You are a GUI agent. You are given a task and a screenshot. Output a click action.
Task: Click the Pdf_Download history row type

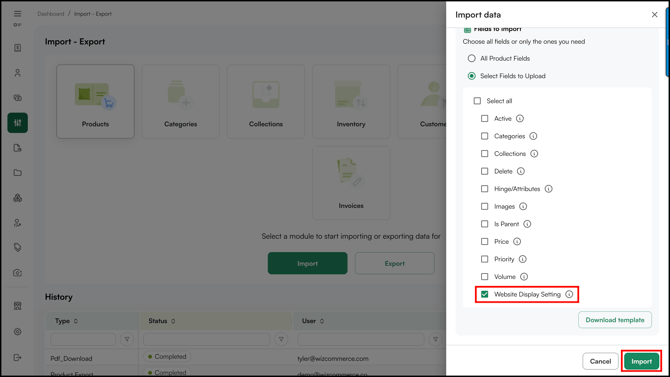71,358
